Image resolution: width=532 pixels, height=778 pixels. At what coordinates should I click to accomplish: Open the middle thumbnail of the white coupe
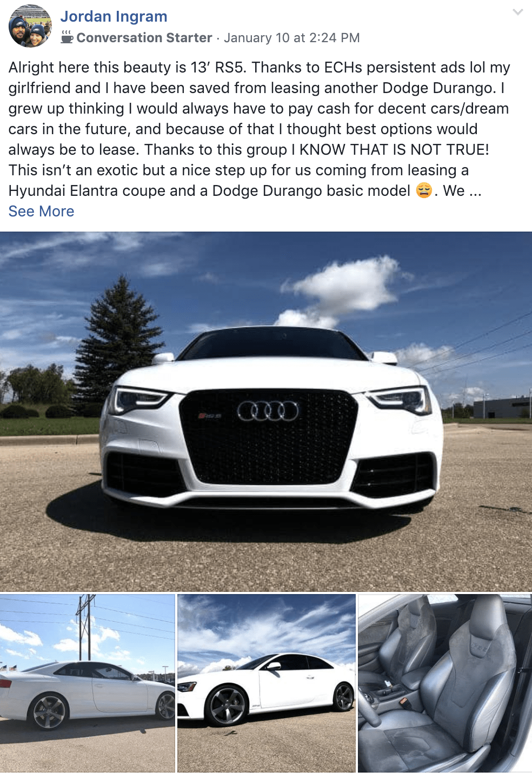[267, 683]
